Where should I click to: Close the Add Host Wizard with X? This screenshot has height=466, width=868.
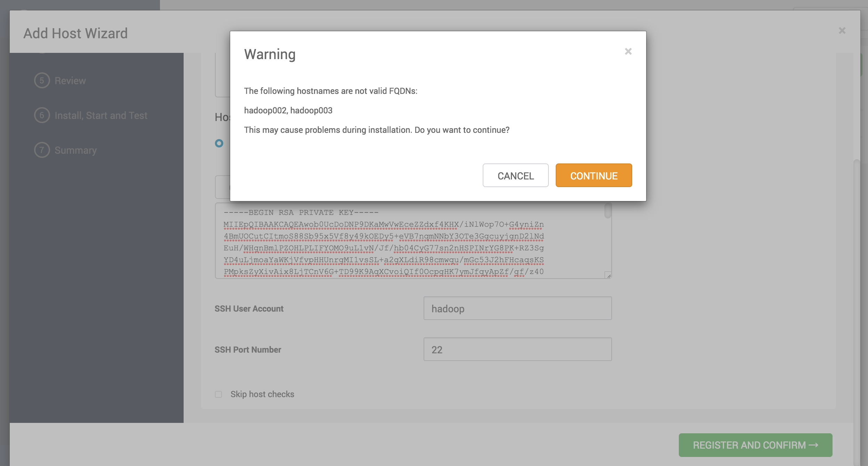(x=842, y=31)
